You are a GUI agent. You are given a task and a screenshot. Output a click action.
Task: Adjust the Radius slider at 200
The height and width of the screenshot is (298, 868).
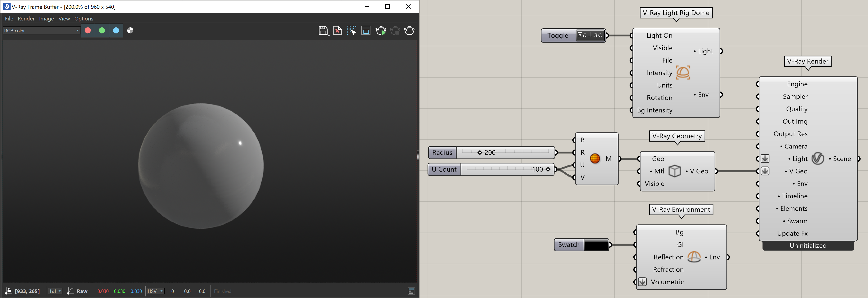[480, 152]
